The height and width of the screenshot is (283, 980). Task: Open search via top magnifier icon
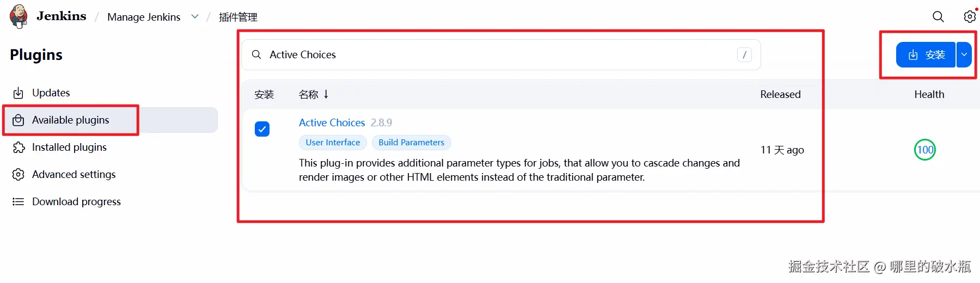[x=938, y=17]
